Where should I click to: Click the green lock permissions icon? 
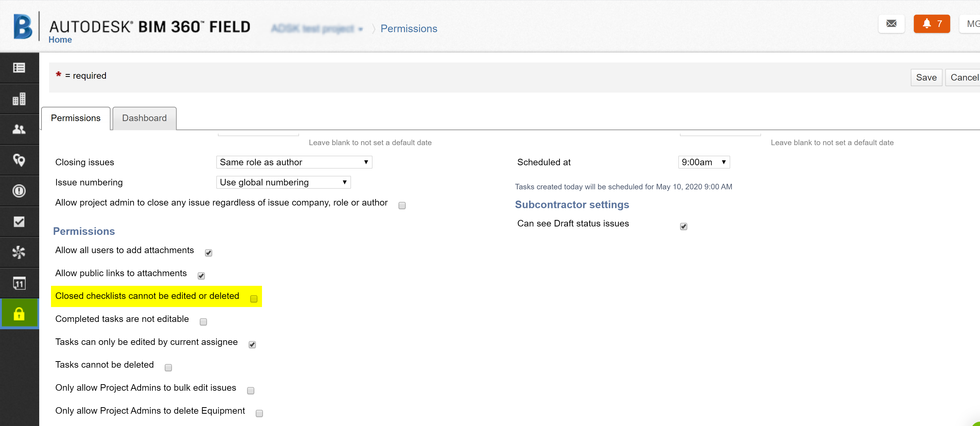click(x=19, y=313)
